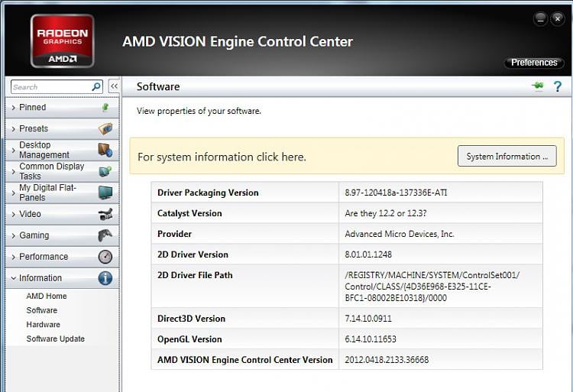The width and height of the screenshot is (573, 392).
Task: Click the Radeon Graphics AMD logo
Action: click(63, 41)
